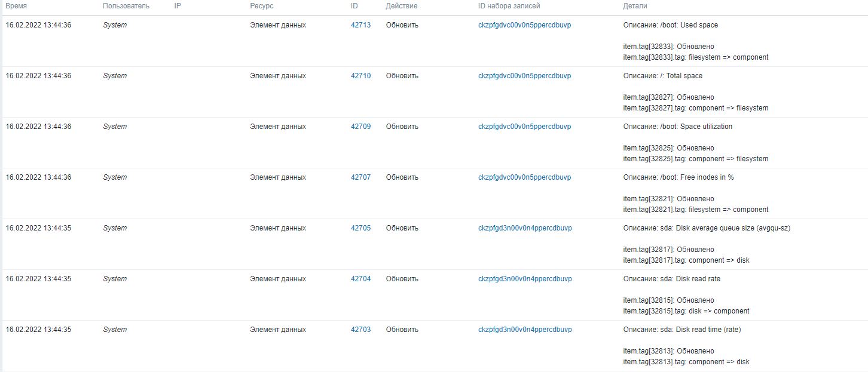868x372 pixels.
Task: Click the "Действие" column header
Action: [x=402, y=6]
